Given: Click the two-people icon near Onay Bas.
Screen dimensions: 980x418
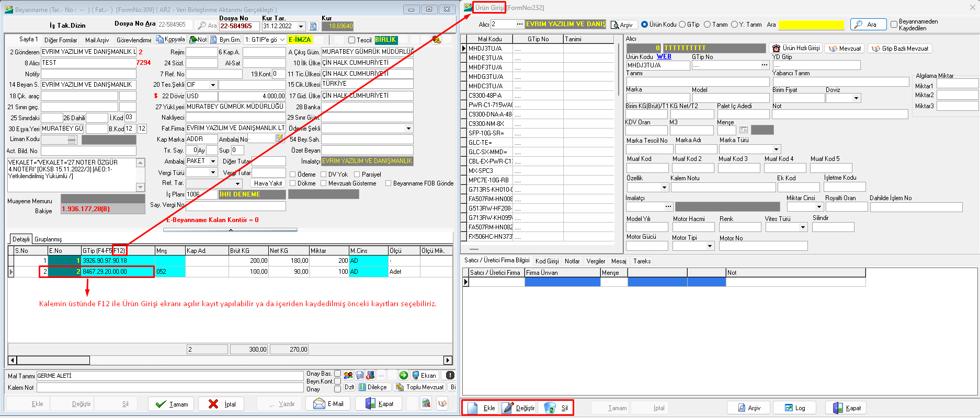Looking at the screenshot, I should [348, 375].
